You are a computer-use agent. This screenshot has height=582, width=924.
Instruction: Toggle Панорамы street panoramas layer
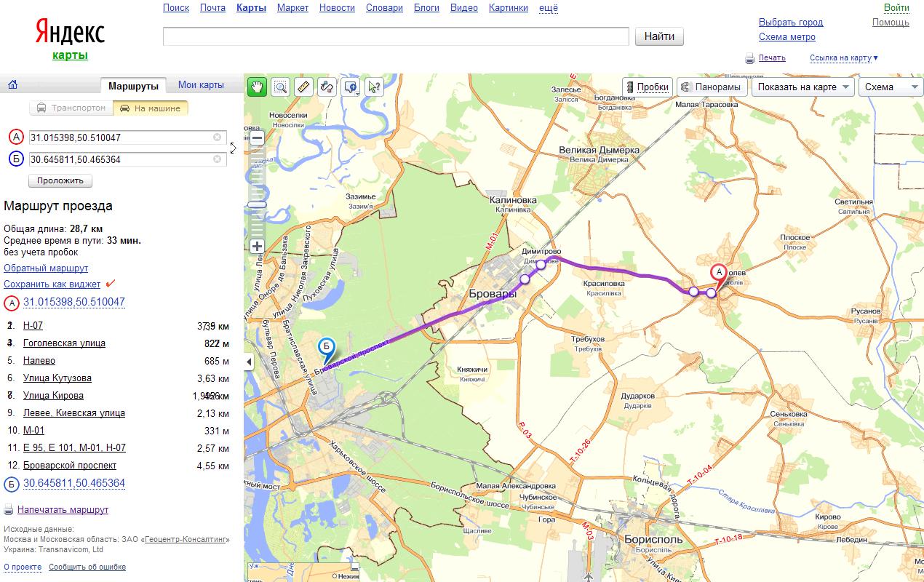click(712, 87)
